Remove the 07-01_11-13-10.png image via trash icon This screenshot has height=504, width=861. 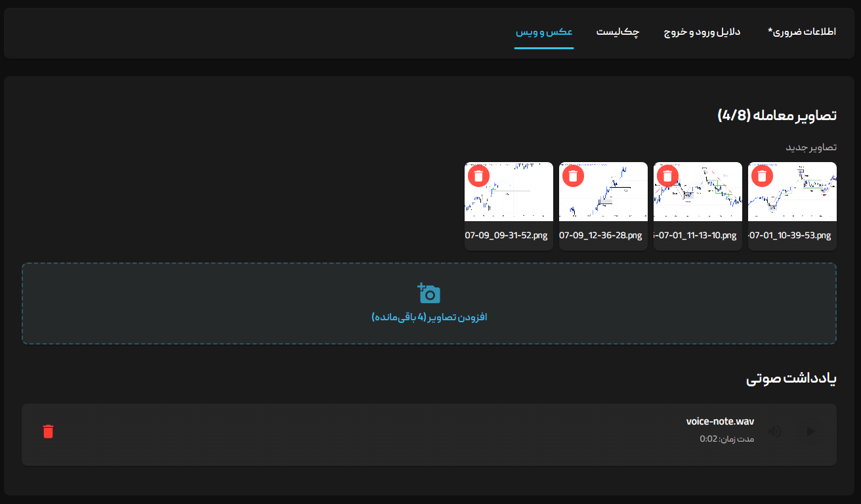tap(667, 176)
